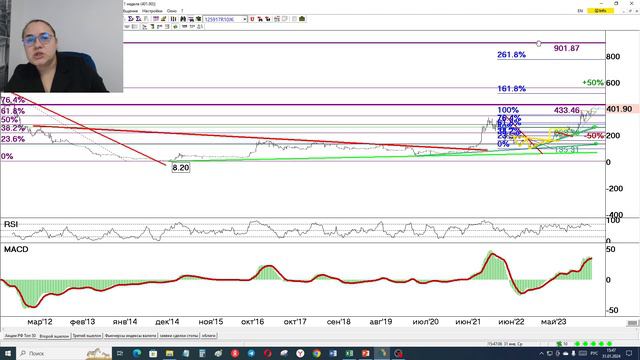This screenshot has width=640, height=360.
Task: Click the horizontal scrollbar thumb at chart bottom right
Action: [632, 323]
